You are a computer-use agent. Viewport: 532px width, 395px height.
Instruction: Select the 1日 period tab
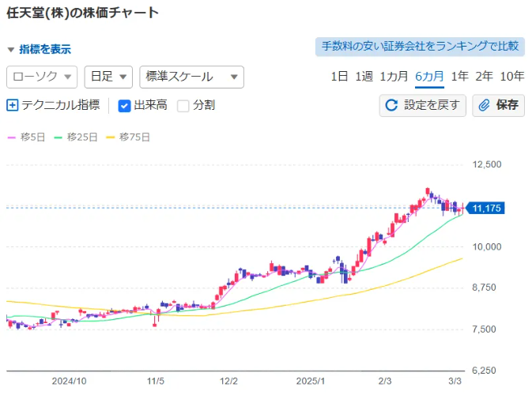click(x=339, y=77)
